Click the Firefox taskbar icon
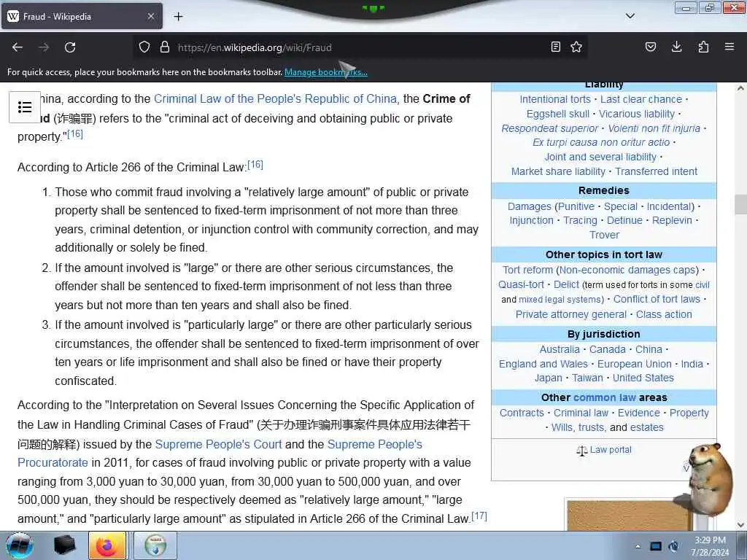This screenshot has height=560, width=747. (107, 545)
